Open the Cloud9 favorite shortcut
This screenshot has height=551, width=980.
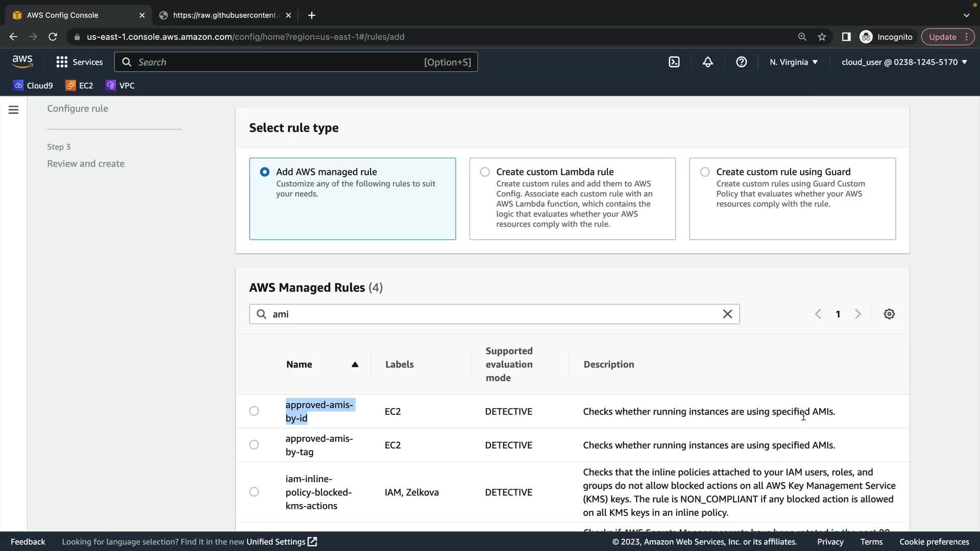click(33, 85)
